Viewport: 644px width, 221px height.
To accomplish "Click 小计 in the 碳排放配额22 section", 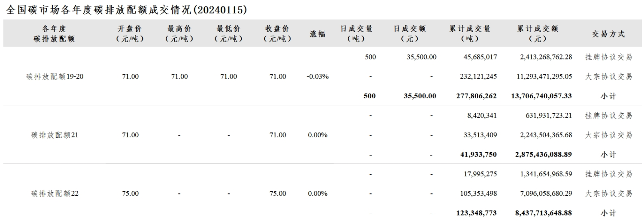I will pos(608,213).
